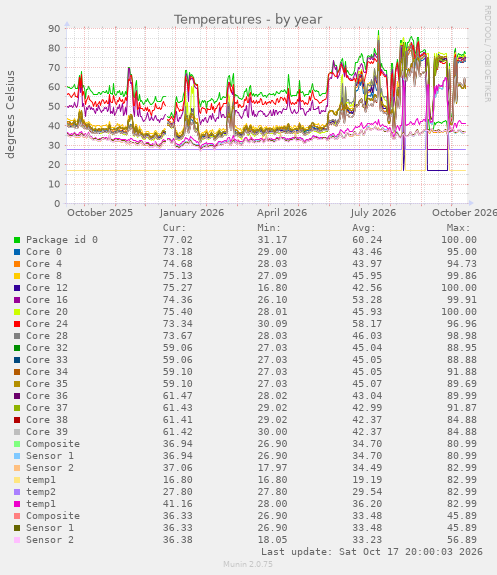497x575 pixels.
Task: Click the blue Core 0 legend swatch
Action: coord(17,252)
